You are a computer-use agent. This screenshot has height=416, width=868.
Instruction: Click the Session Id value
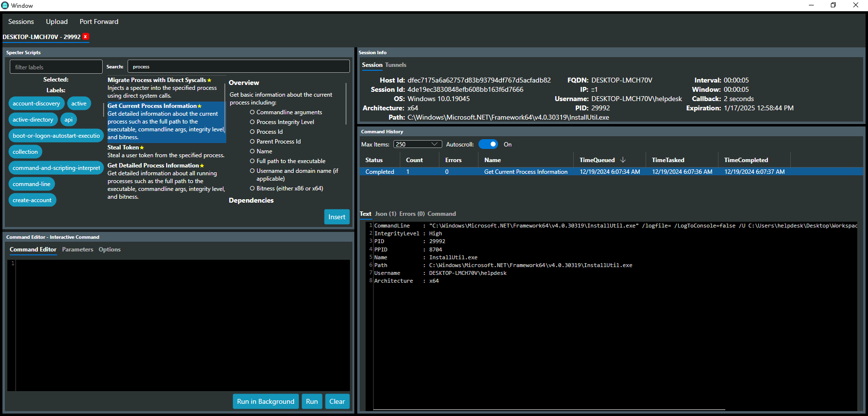(x=465, y=89)
